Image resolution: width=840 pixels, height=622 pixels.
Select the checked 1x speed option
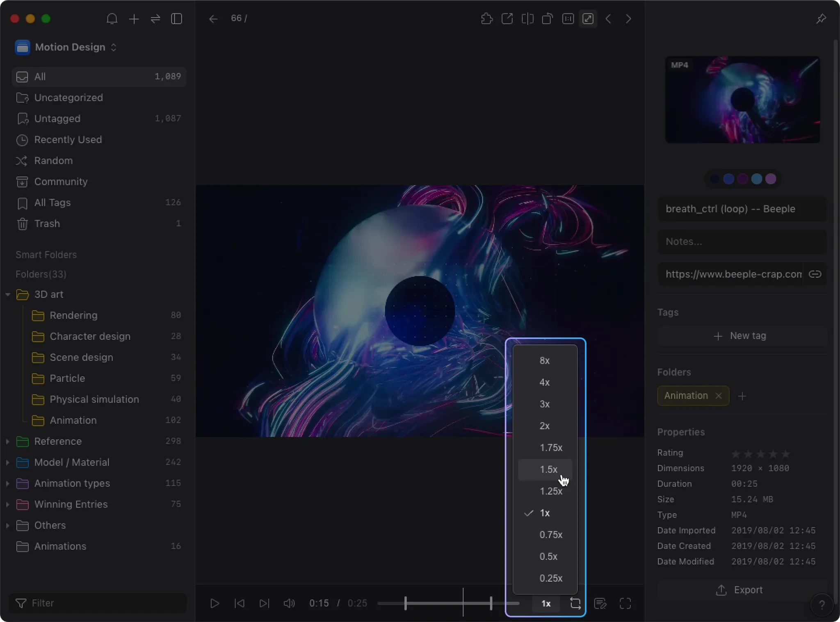click(x=545, y=513)
